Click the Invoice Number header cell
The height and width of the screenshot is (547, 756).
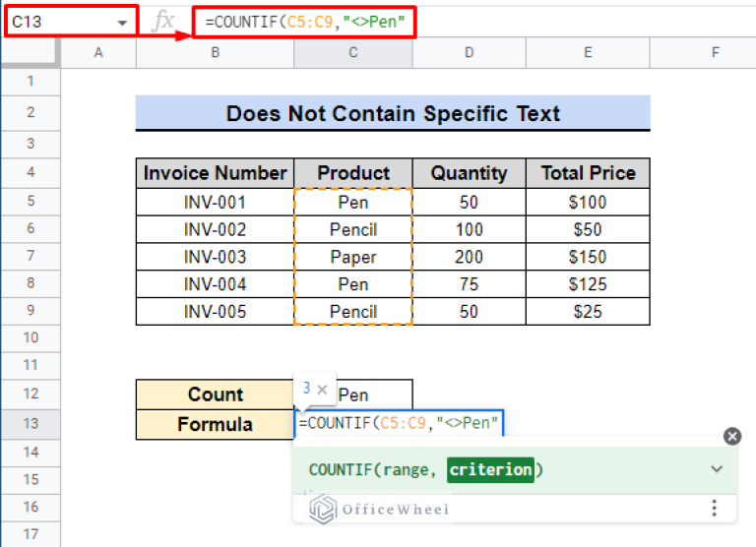215,173
